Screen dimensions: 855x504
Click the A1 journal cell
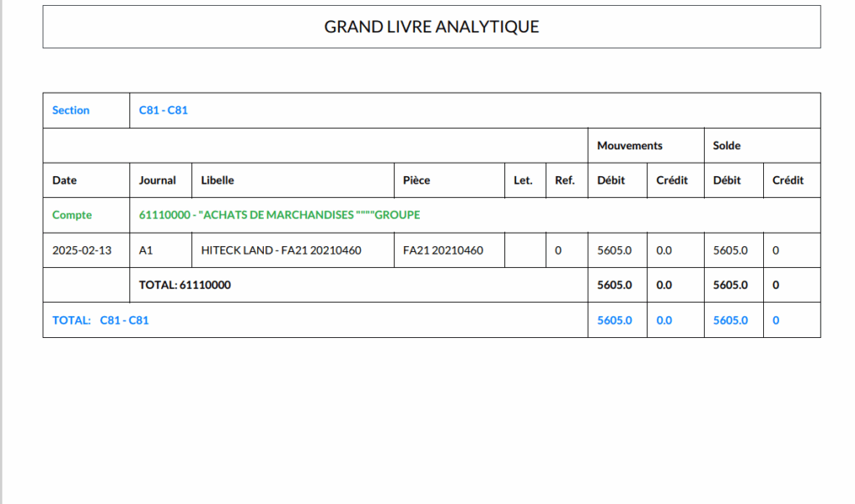pyautogui.click(x=146, y=250)
